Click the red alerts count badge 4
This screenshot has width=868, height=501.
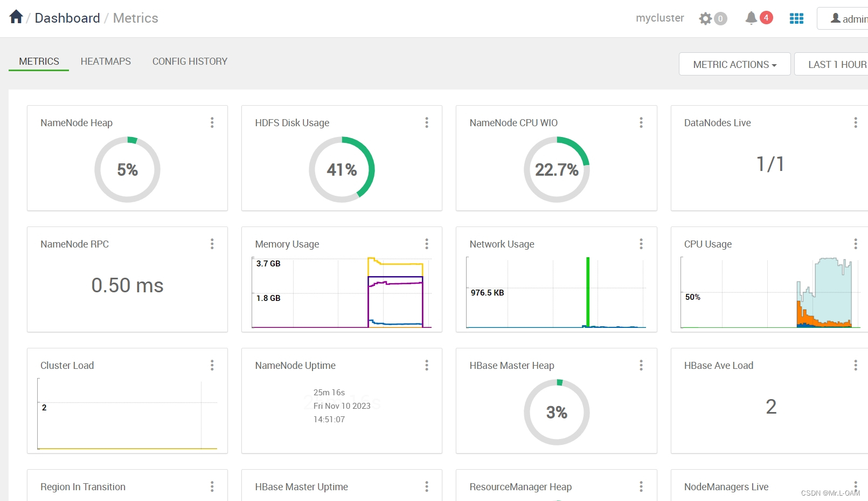(x=766, y=18)
